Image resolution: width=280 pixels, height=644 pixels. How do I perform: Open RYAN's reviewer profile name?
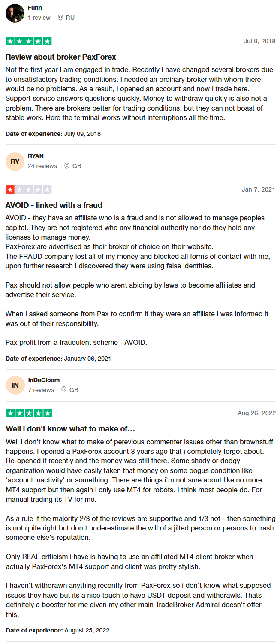pos(36,156)
